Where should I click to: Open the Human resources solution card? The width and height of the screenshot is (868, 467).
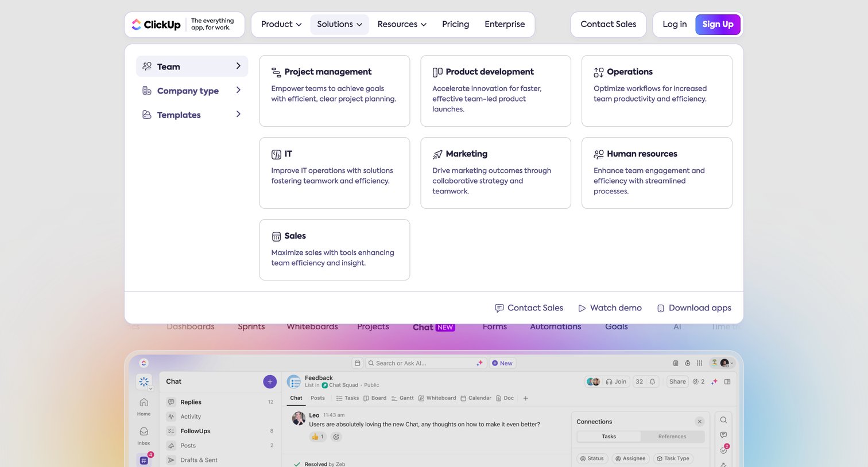click(x=657, y=173)
